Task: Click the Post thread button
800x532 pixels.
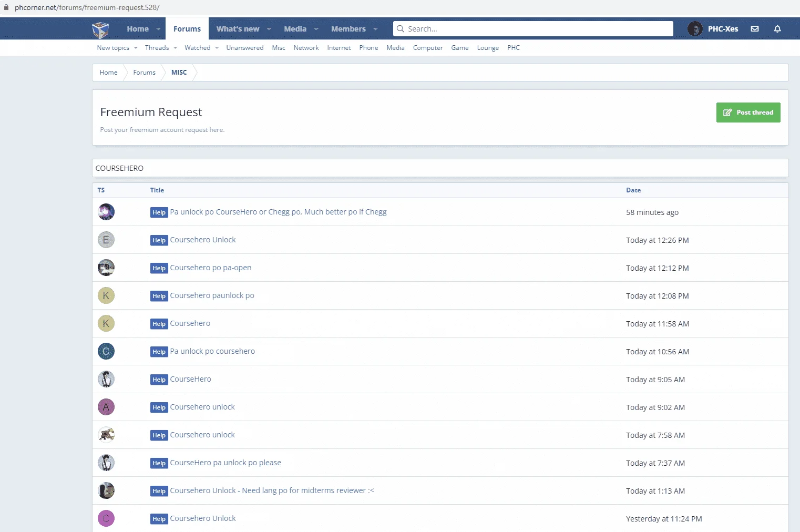Action: [748, 112]
